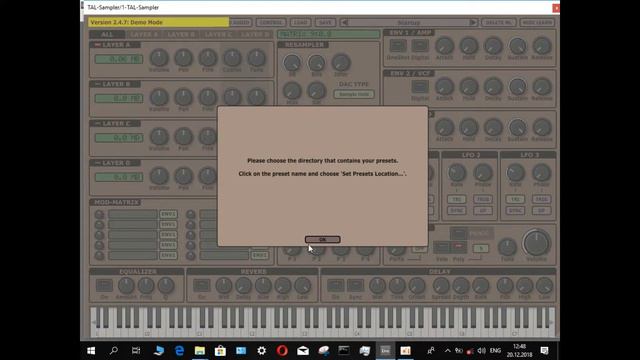Toggle the Digital switch in ENV 2 / VCF

pos(420,86)
